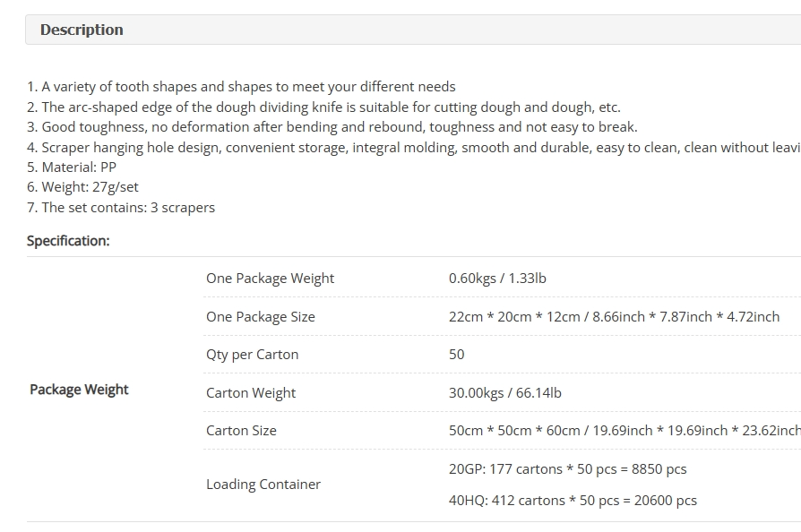Image resolution: width=801 pixels, height=532 pixels.
Task: Click the Description tab header
Action: (413, 30)
